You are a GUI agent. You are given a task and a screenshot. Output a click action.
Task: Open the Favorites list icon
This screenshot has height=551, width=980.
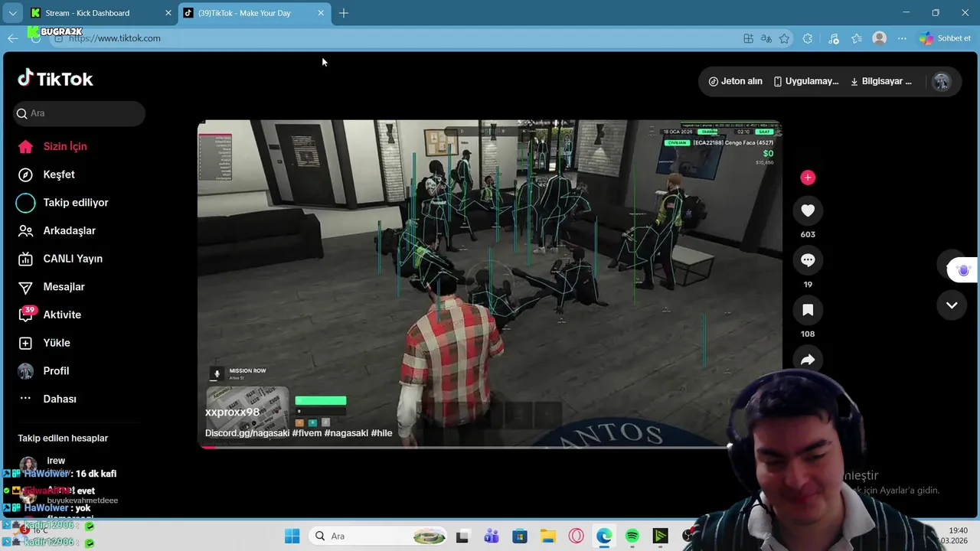(x=857, y=38)
